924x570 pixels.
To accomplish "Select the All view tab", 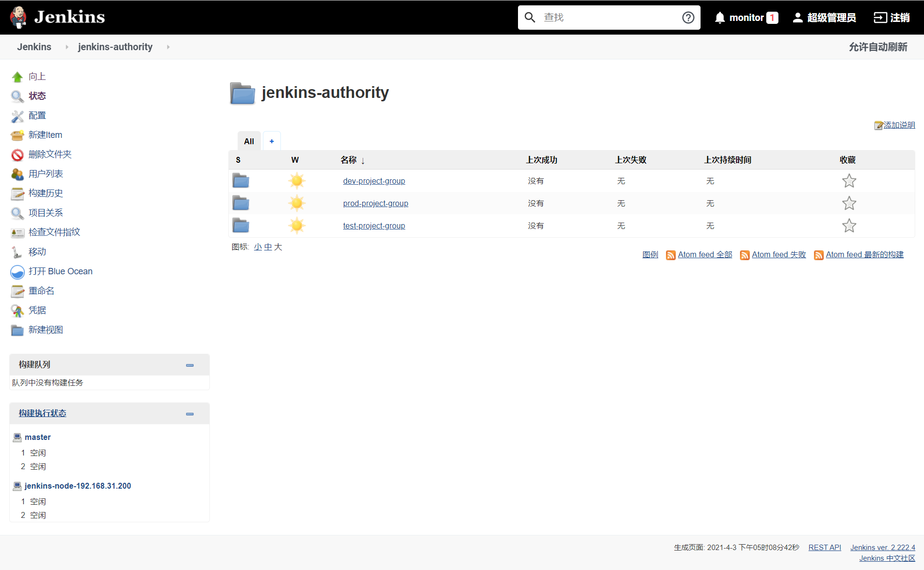I will pyautogui.click(x=249, y=141).
